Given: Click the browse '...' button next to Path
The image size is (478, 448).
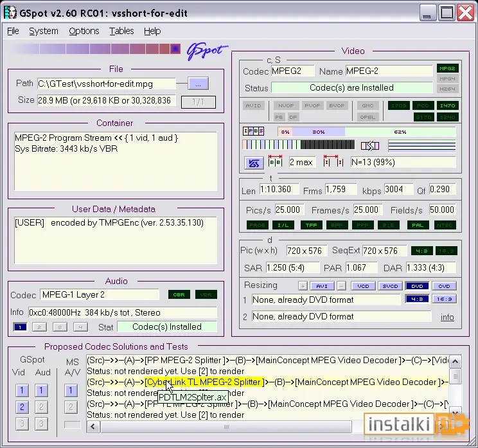Looking at the screenshot, I should 198,84.
